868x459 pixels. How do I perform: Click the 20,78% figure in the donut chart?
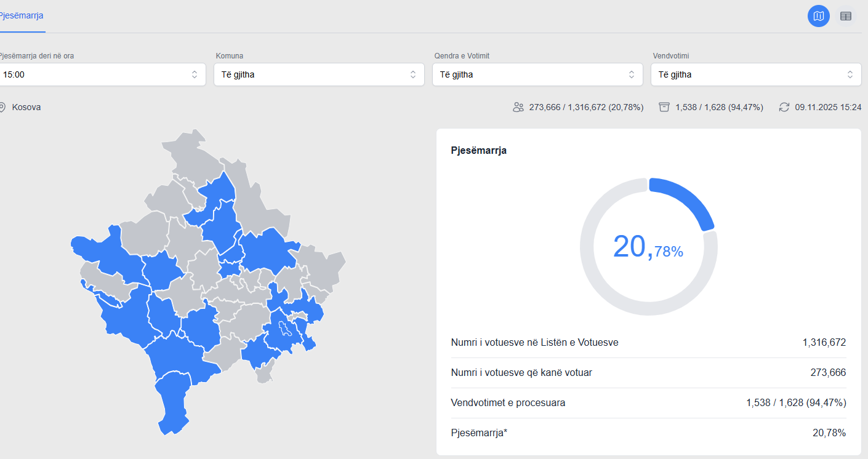tap(648, 247)
